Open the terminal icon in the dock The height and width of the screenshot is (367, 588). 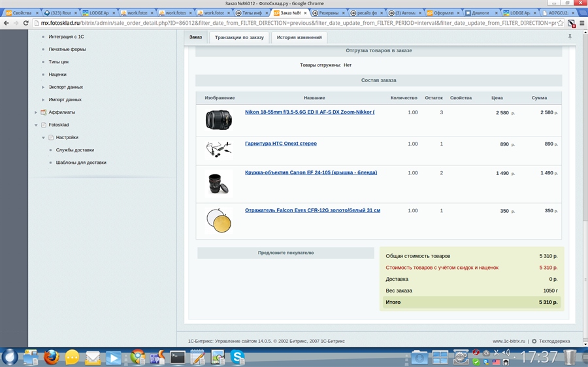[x=177, y=357]
